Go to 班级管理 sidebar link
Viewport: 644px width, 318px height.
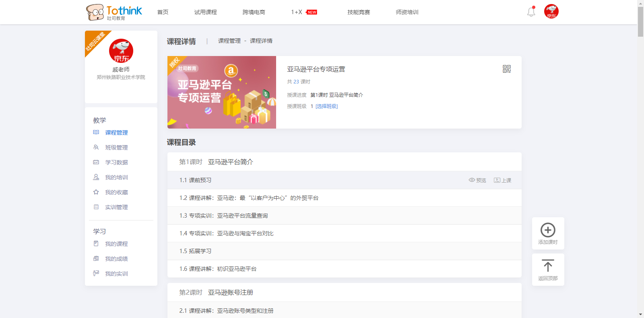pos(117,148)
